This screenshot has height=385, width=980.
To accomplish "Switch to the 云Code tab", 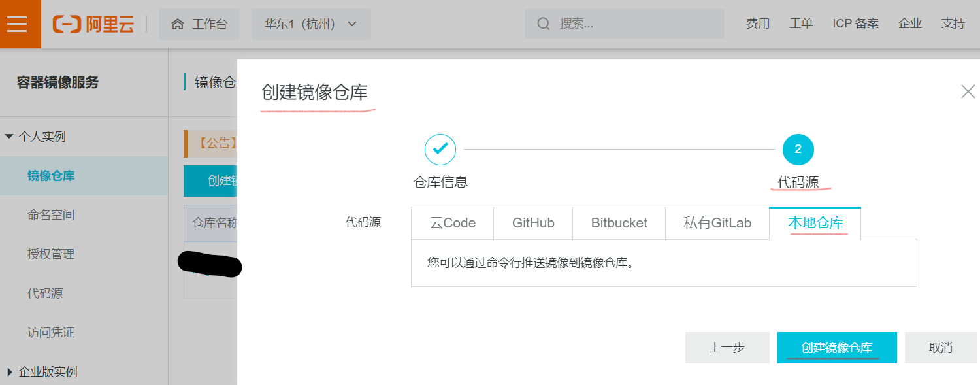I will pos(452,223).
